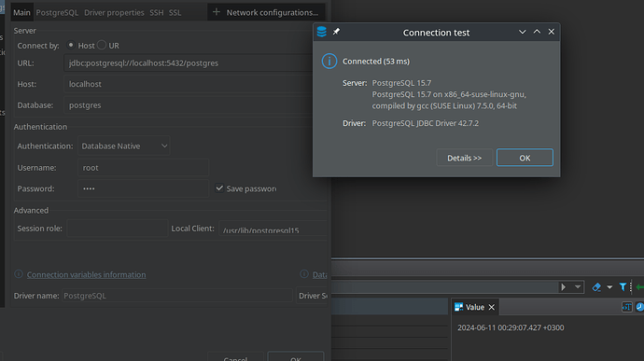Click the Driver Settings button
Image resolution: width=644 pixels, height=361 pixels.
[x=312, y=296]
